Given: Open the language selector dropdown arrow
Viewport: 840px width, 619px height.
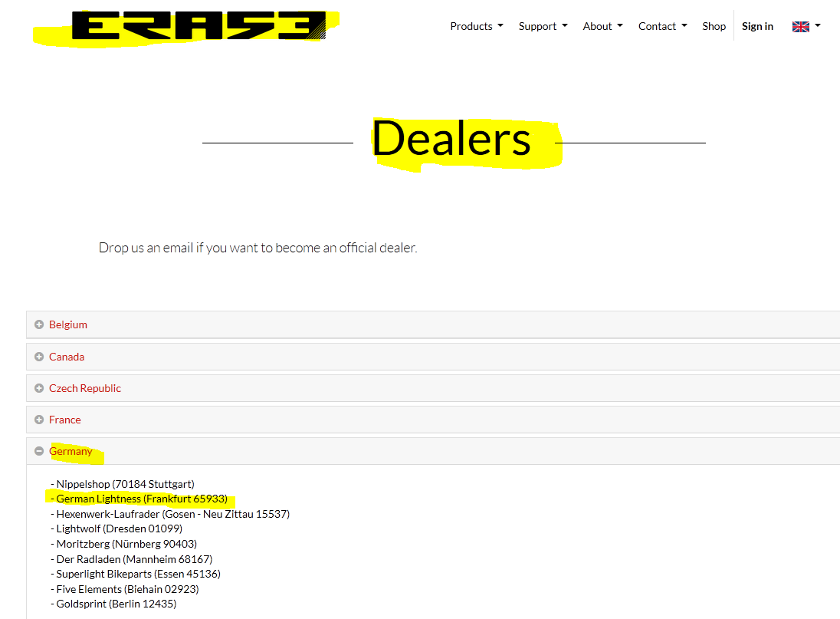Looking at the screenshot, I should [818, 25].
